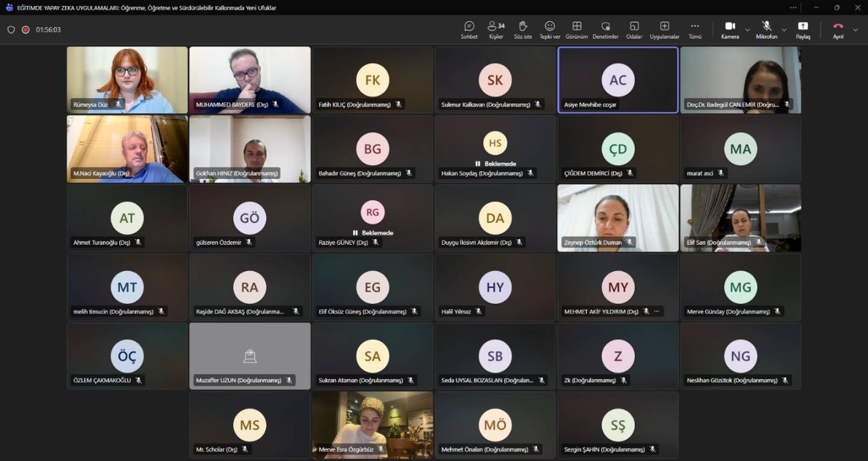Select Asiye Mevhibe coşar video tile
868x461 pixels.
point(618,80)
